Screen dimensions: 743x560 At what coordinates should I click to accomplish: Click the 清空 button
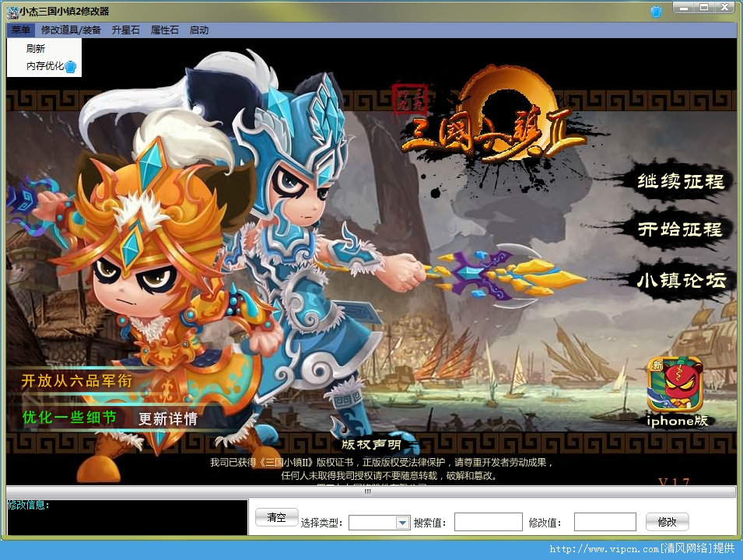(x=277, y=517)
